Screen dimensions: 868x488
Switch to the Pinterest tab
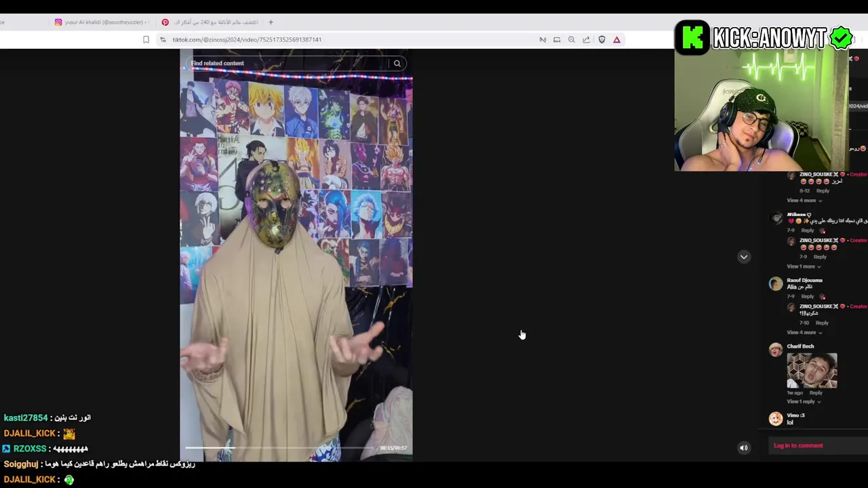209,22
